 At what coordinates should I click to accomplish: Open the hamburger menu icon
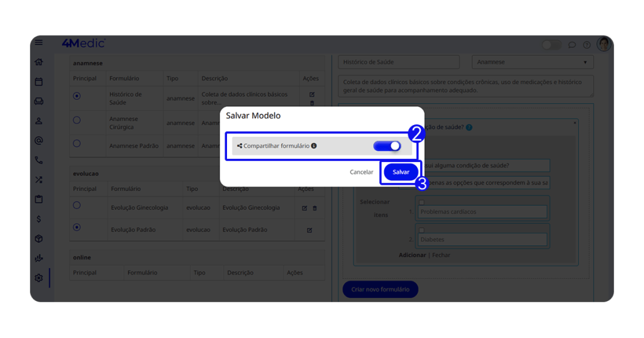(x=39, y=43)
